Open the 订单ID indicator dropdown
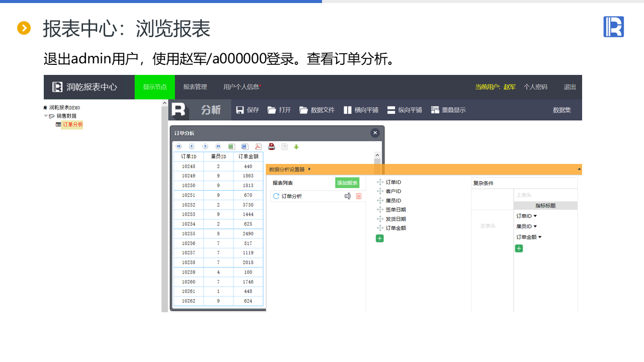Screen dimensions: 644x362 [535, 216]
